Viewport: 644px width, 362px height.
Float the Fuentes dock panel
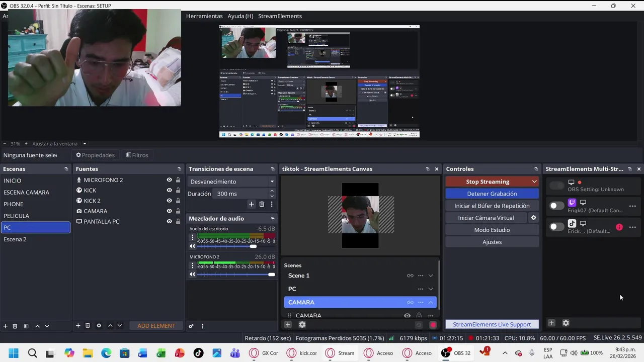(179, 169)
